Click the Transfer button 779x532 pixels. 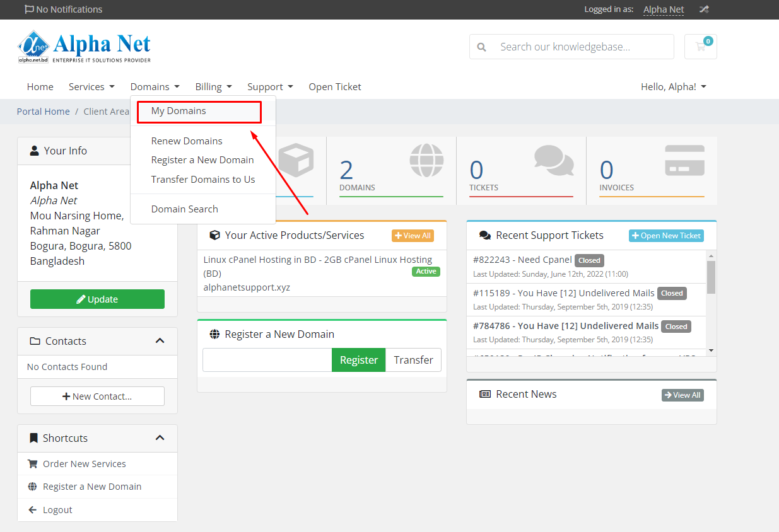coord(413,360)
